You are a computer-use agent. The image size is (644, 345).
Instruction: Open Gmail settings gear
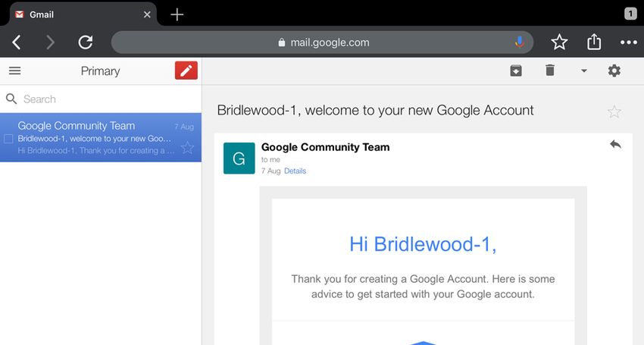coord(614,71)
